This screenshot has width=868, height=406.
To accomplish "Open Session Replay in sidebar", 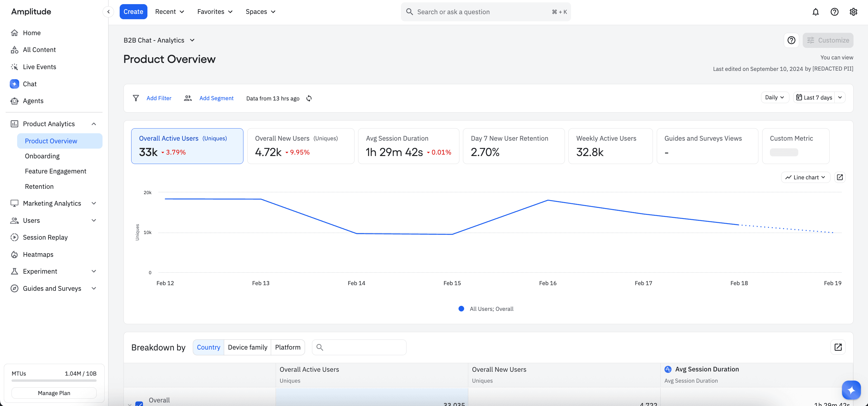I will [45, 237].
